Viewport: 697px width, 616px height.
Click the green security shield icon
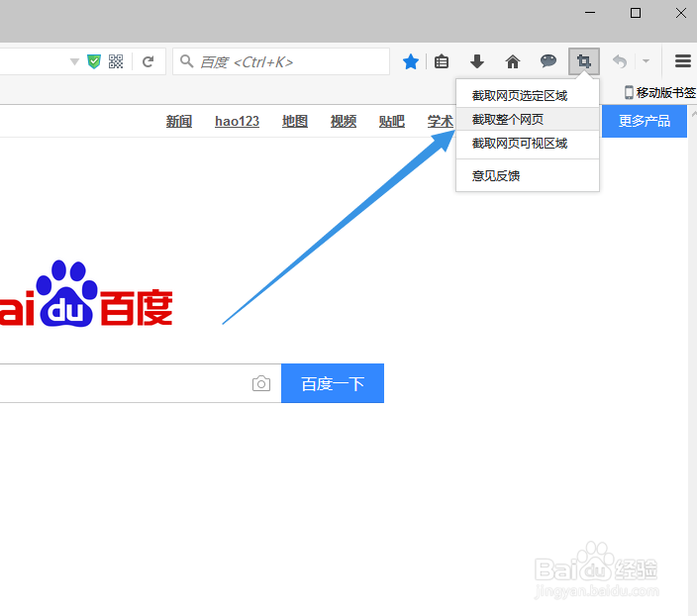[94, 61]
